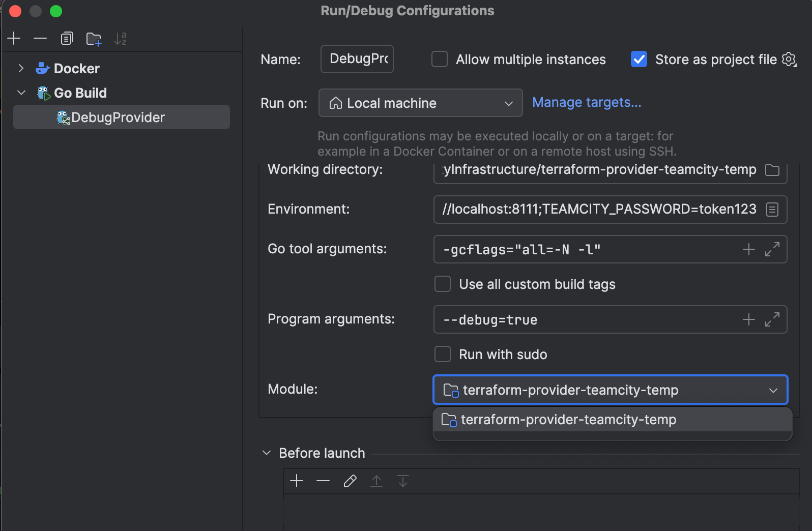This screenshot has height=531, width=812.
Task: Expand the Program arguments field
Action: (x=772, y=319)
